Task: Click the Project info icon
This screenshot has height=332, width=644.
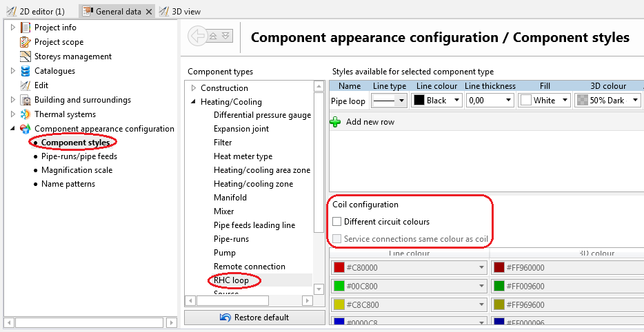Action: click(26, 28)
